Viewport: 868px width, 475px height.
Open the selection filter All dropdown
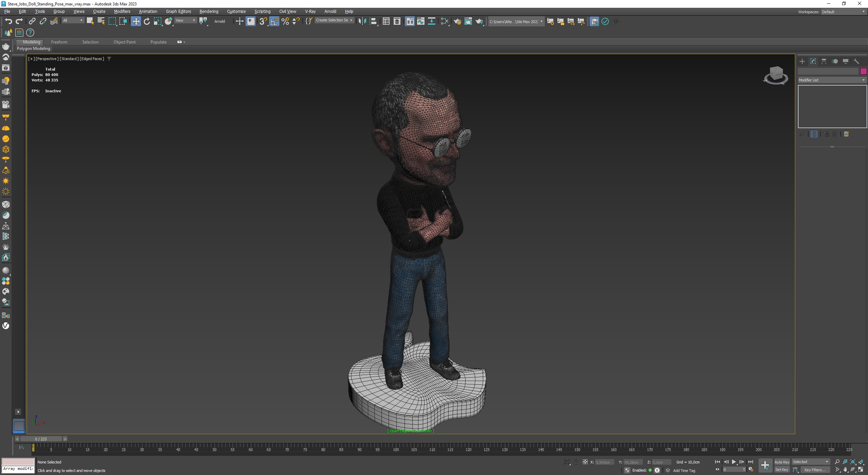click(73, 20)
